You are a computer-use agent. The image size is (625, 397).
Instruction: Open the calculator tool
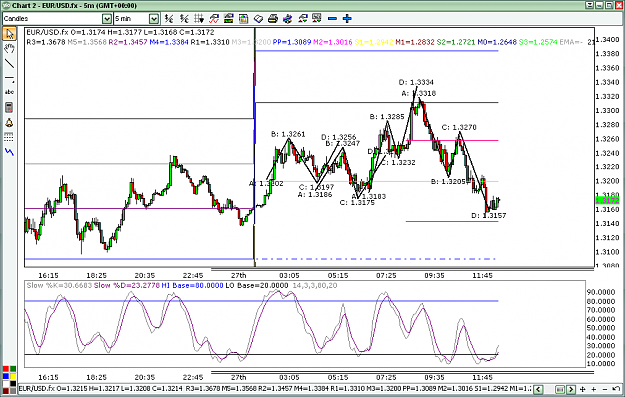point(9,107)
